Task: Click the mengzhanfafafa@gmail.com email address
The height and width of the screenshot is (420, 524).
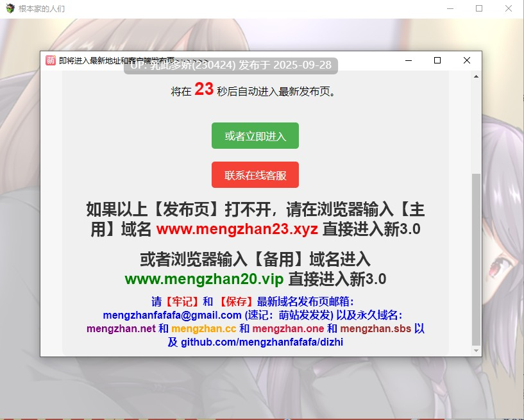Action: [172, 315]
